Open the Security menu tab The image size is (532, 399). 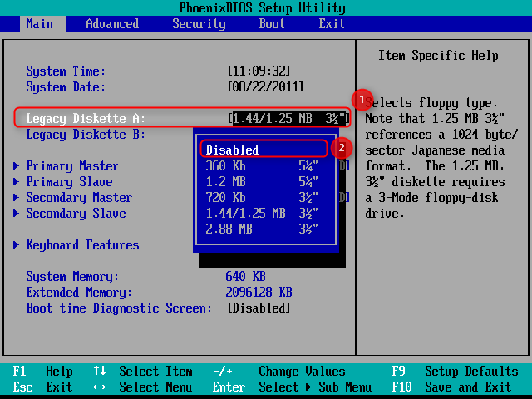[x=199, y=24]
